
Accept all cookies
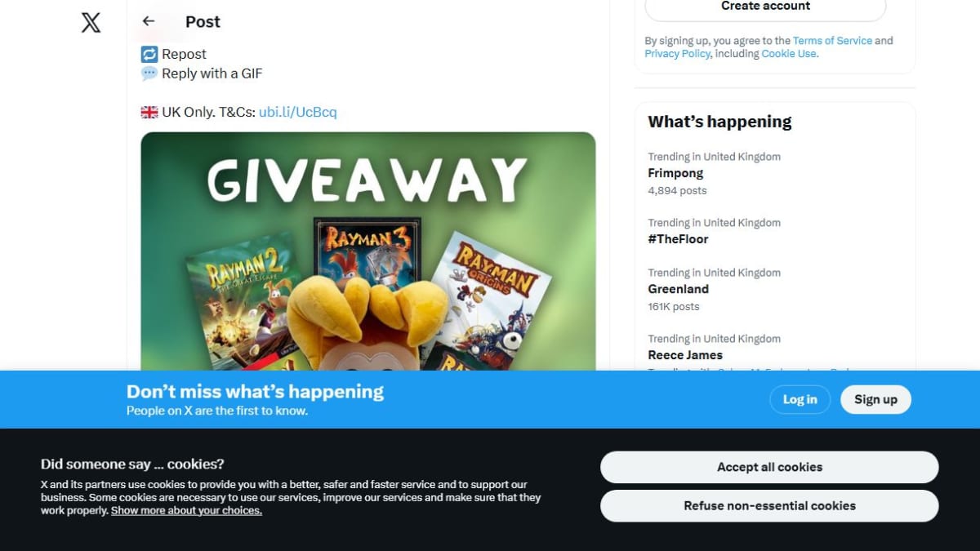click(769, 467)
